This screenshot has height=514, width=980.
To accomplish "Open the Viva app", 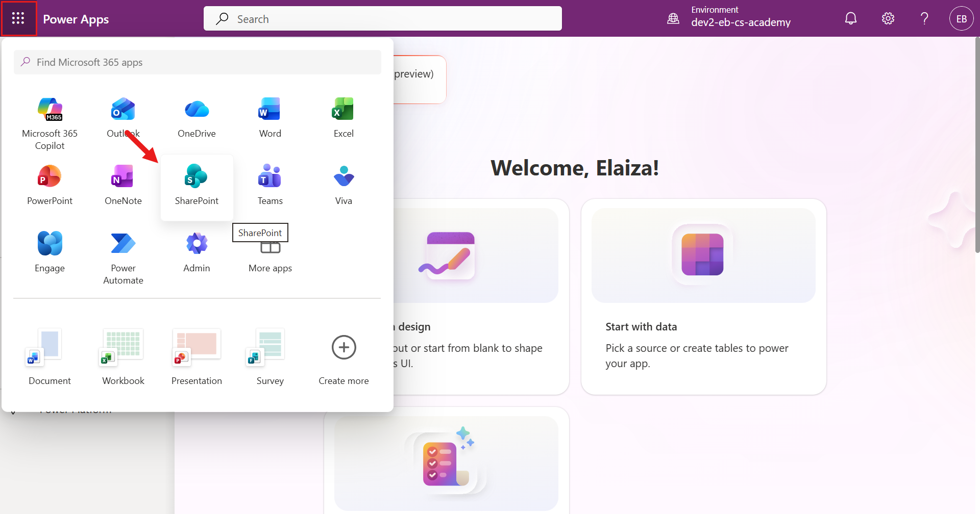I will pyautogui.click(x=344, y=186).
